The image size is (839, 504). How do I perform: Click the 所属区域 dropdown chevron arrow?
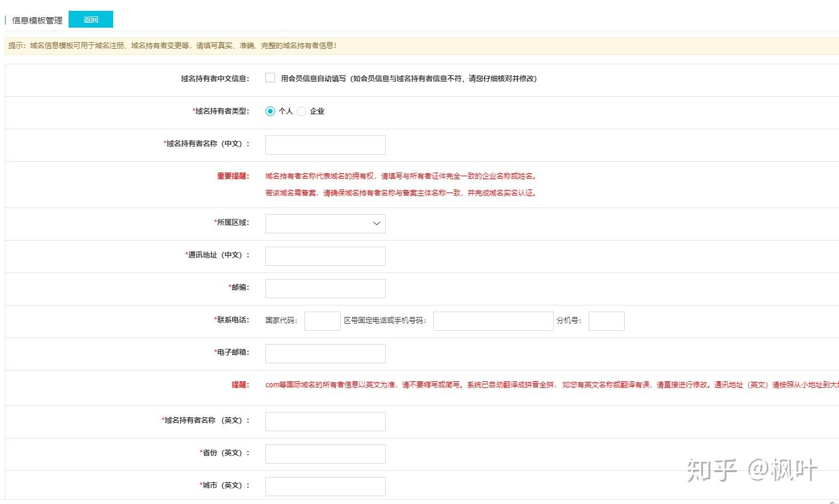tap(377, 223)
